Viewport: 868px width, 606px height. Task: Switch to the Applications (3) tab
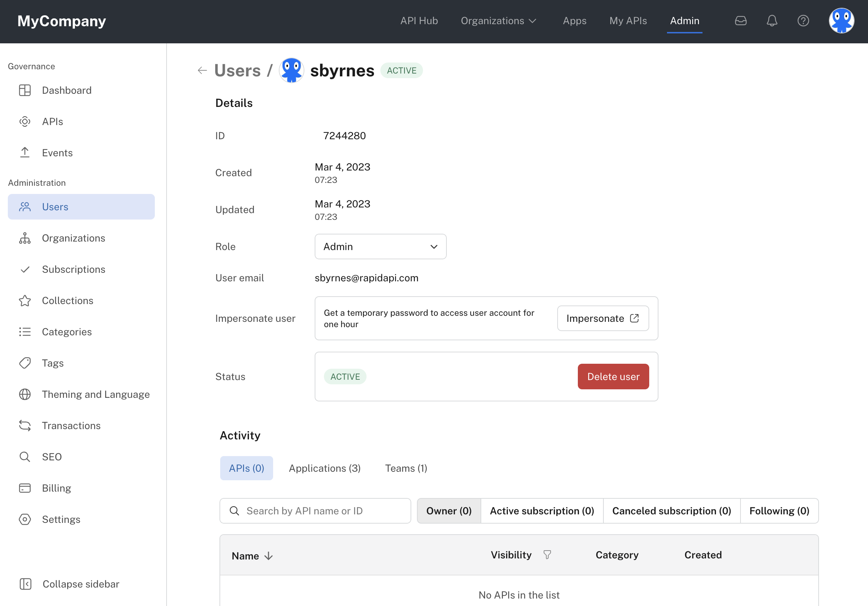coord(324,468)
